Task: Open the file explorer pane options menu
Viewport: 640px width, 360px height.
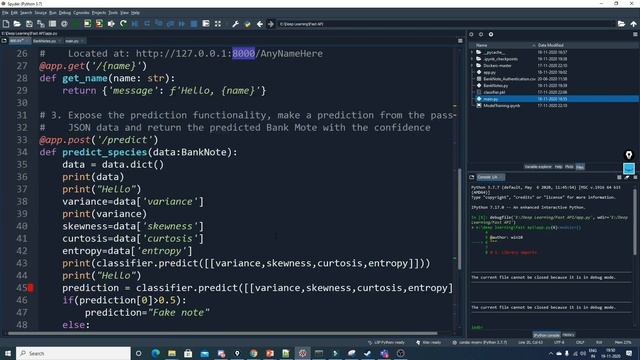Action: pyautogui.click(x=635, y=35)
